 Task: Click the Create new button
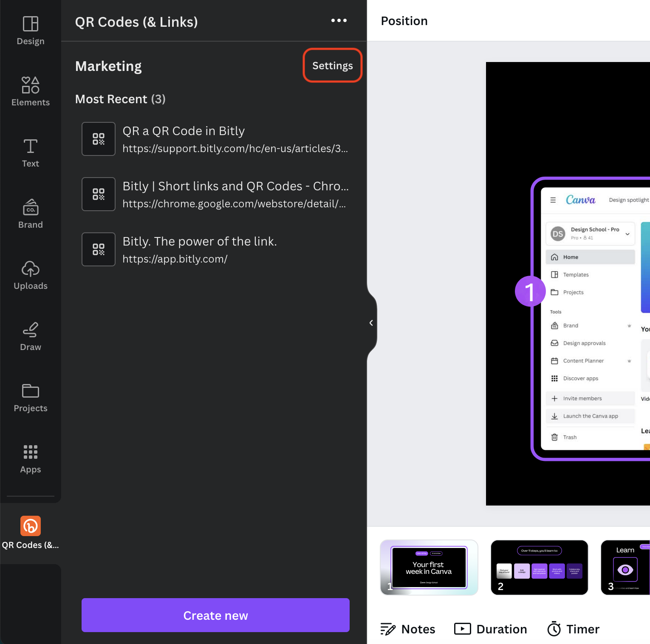pos(215,615)
